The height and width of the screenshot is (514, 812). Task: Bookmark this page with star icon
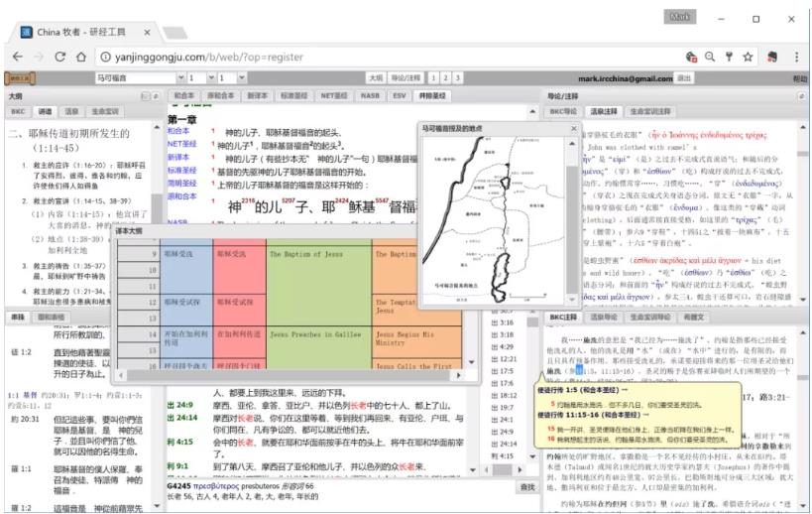click(747, 57)
